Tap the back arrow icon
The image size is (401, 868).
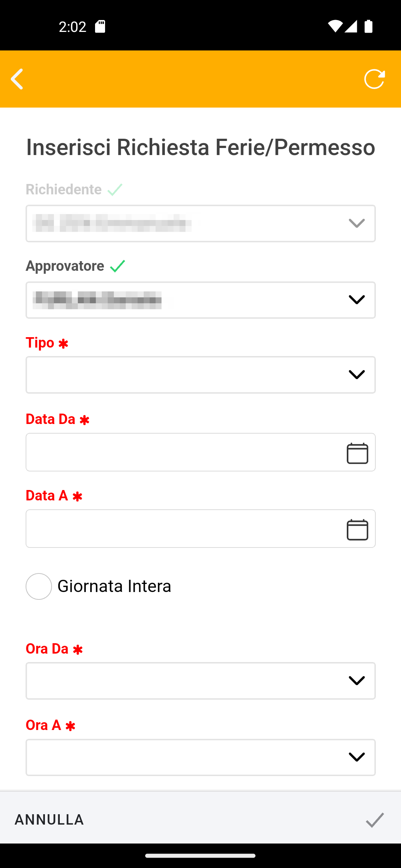pyautogui.click(x=17, y=79)
